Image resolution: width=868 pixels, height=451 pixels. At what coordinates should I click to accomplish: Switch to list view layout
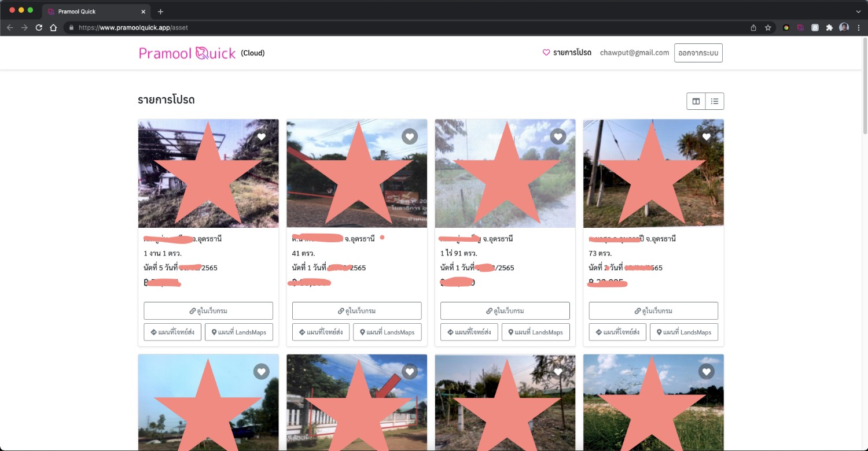(x=715, y=101)
